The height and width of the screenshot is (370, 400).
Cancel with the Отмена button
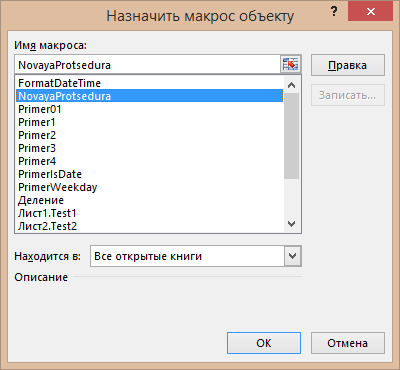pos(348,343)
